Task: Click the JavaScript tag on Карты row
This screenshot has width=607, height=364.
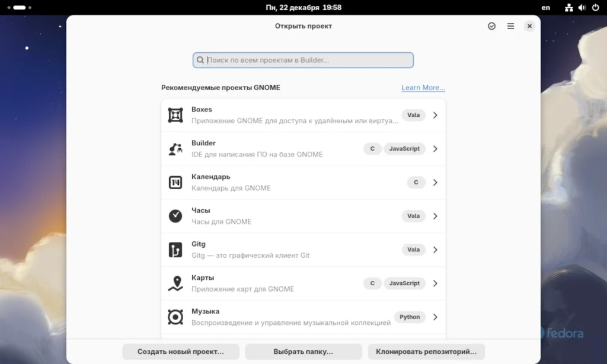Action: point(404,283)
